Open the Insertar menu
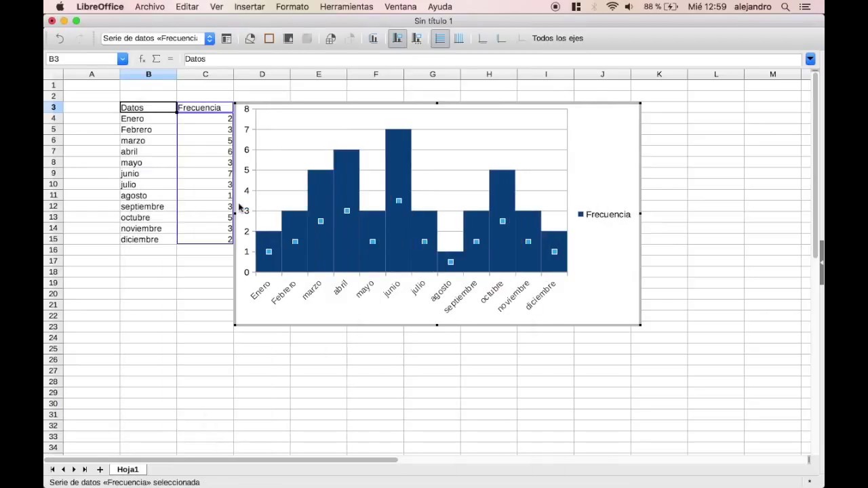This screenshot has width=868, height=488. (x=250, y=7)
